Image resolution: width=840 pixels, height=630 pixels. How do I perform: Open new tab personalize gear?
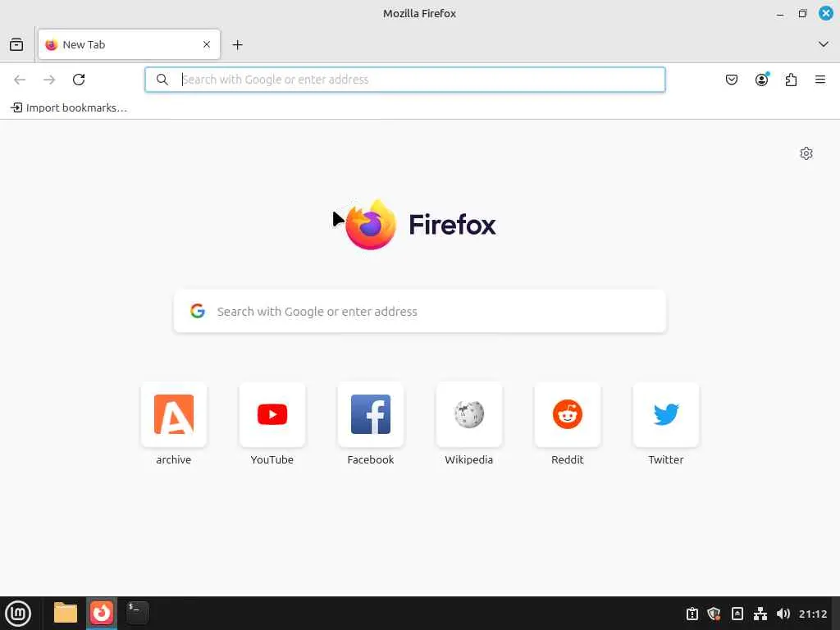(806, 153)
